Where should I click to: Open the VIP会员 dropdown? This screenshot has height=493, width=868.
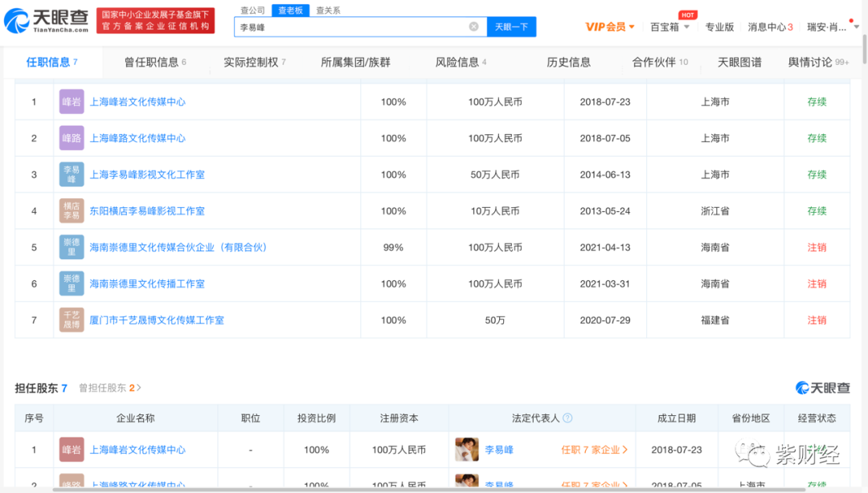click(609, 26)
